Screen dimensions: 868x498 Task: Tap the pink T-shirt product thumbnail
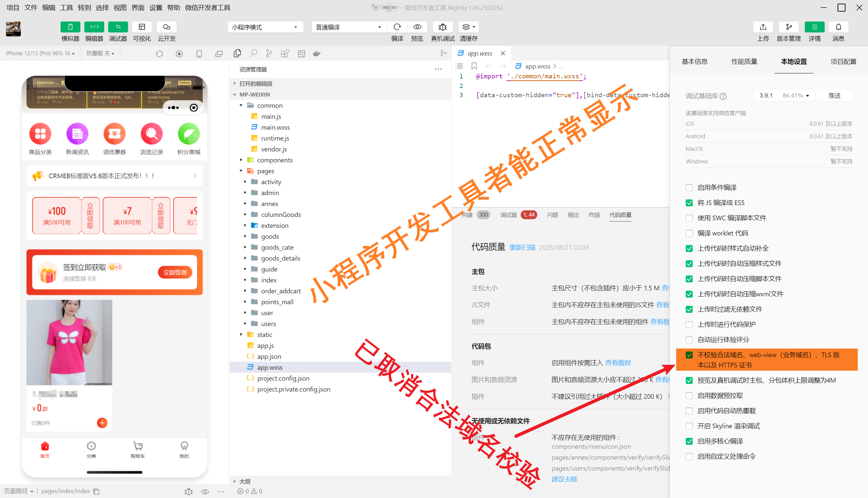click(x=69, y=342)
